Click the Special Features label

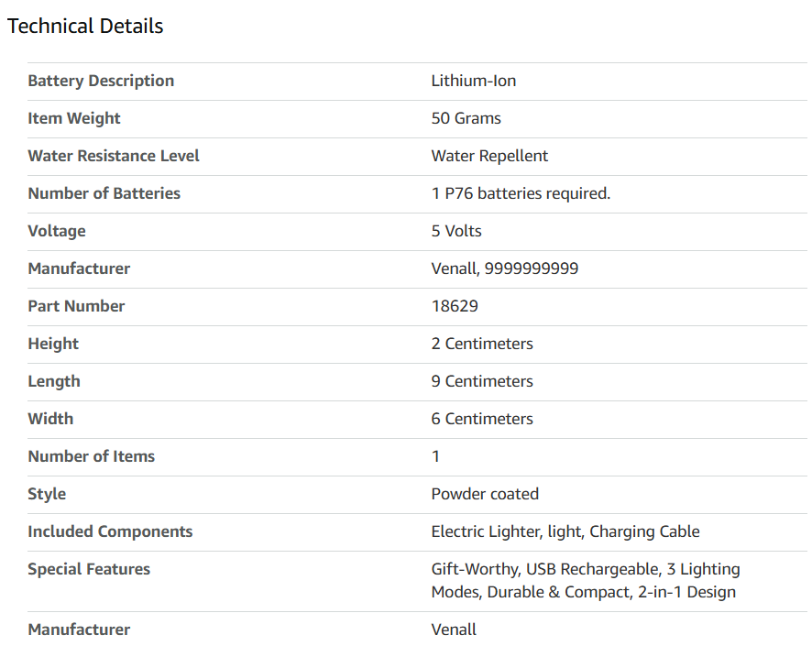(89, 569)
